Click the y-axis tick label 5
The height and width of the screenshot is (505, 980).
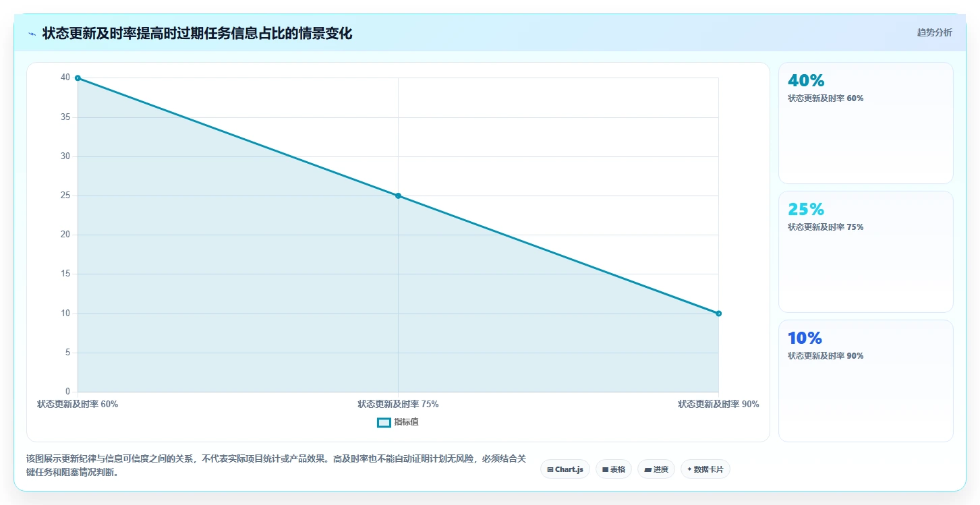click(67, 353)
